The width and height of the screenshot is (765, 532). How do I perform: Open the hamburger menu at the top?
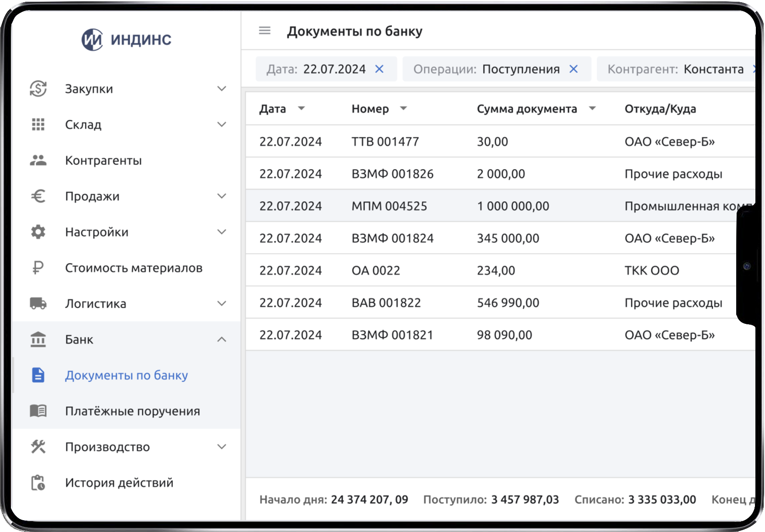tap(264, 31)
